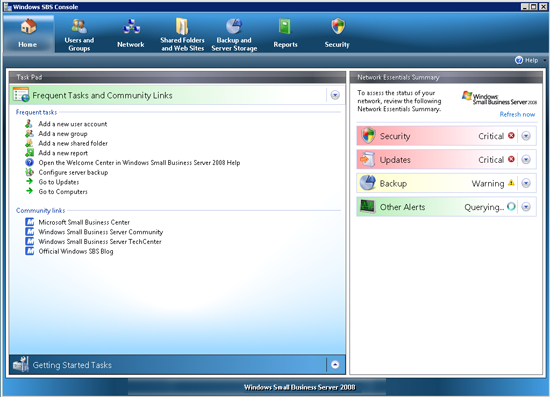
Task: Click the red Critical icon on Updates row
Action: 511,159
